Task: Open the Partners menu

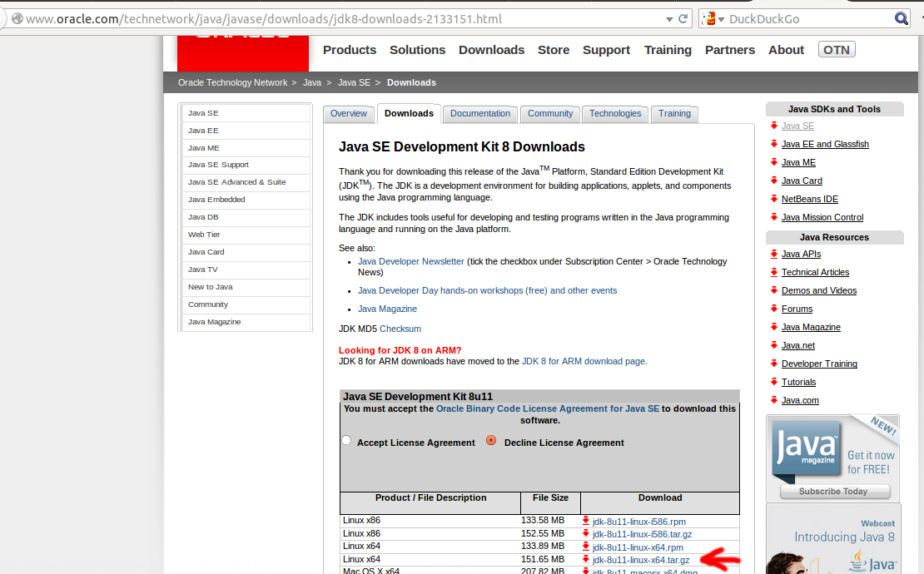Action: (x=729, y=50)
